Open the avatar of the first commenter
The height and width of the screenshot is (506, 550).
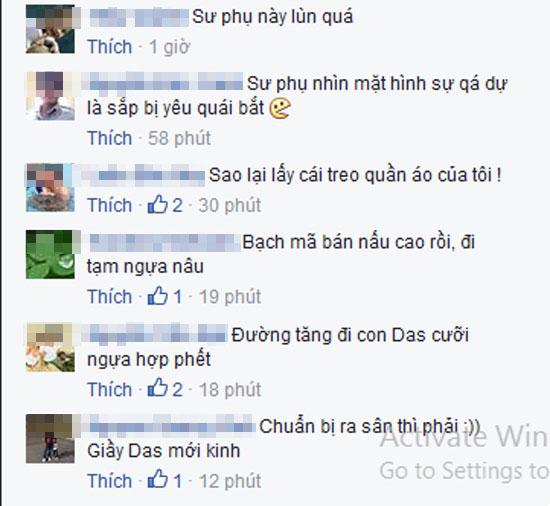tap(50, 29)
